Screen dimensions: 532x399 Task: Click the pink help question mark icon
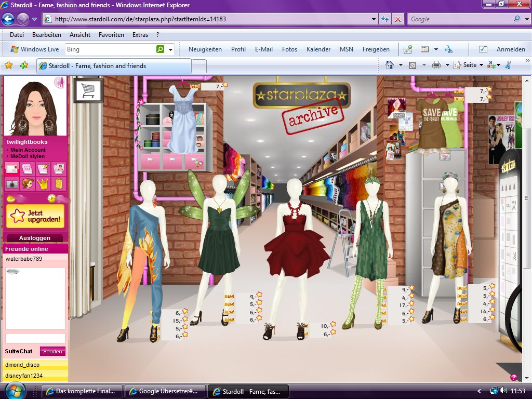514,377
